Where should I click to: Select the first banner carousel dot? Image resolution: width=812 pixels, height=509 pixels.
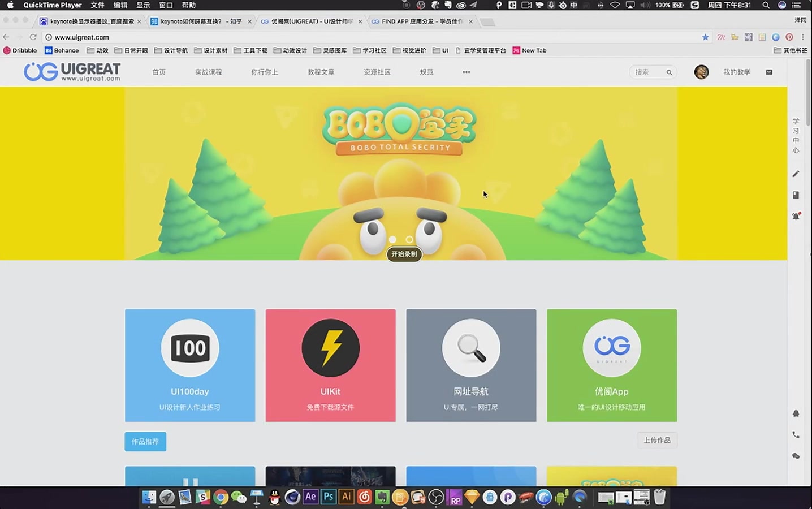[x=392, y=240]
